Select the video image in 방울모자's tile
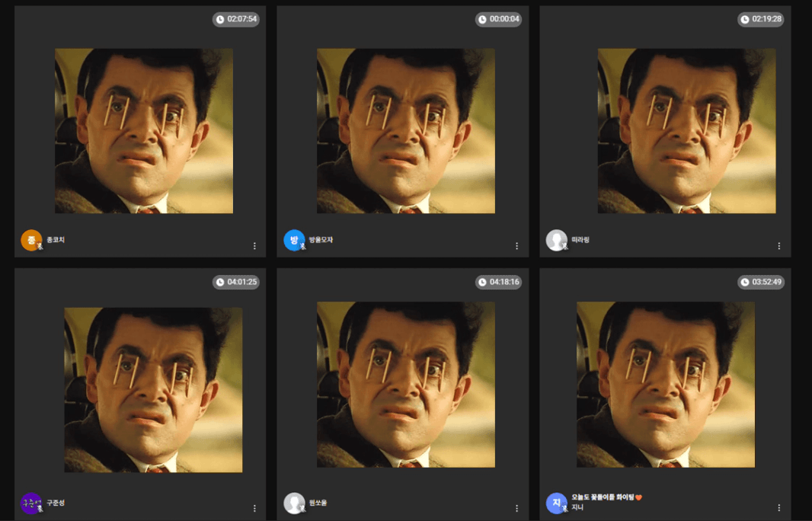The image size is (812, 521). 406,131
